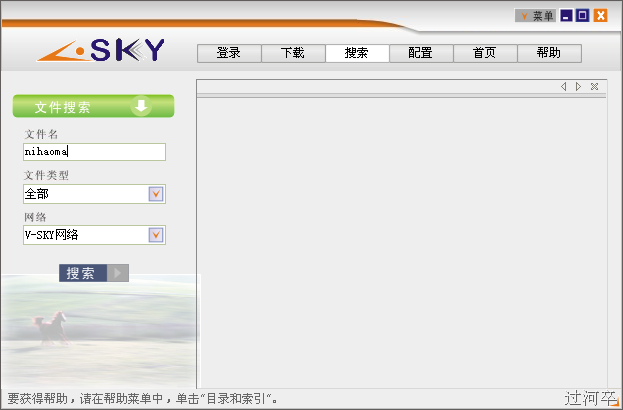Viewport: 623px width, 410px height.
Task: Minimize the window with the blue button
Action: point(566,16)
